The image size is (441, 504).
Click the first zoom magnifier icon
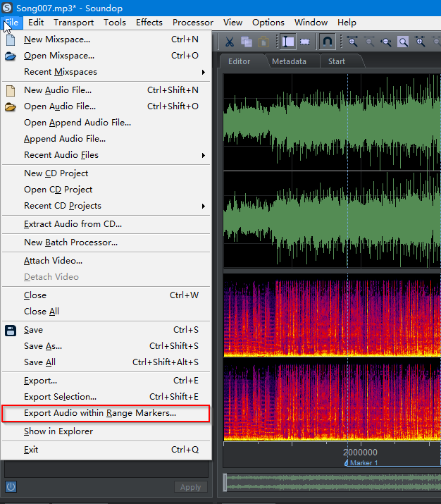[352, 42]
